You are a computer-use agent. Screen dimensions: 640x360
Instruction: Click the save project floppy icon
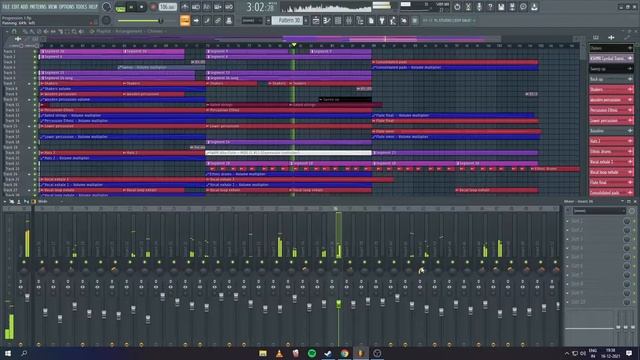[x=501, y=7]
